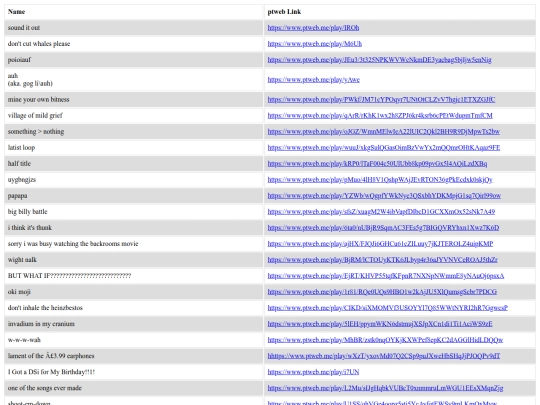This screenshot has width=540, height=405.
Task: Select the 'sound it out' name cell
Action: click(x=134, y=28)
